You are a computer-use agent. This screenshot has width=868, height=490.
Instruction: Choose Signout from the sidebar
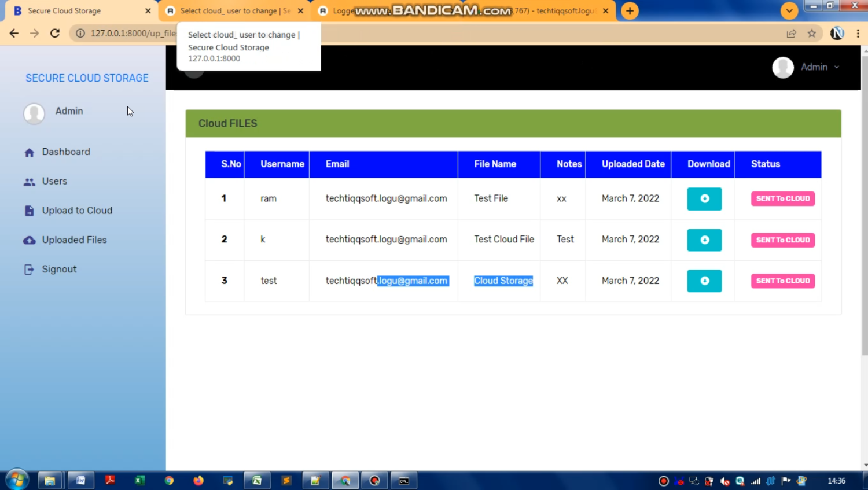59,270
